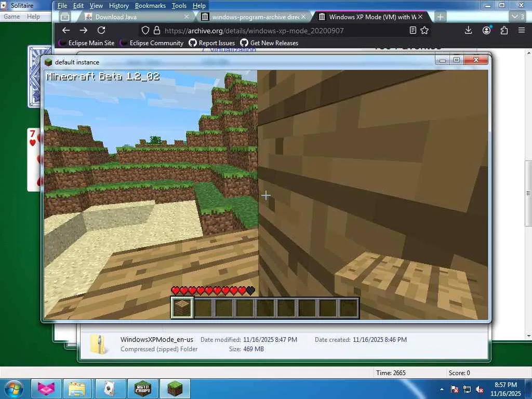
Task: Click the WindowsXPMode_en-us zipped folder icon
Action: (98, 344)
